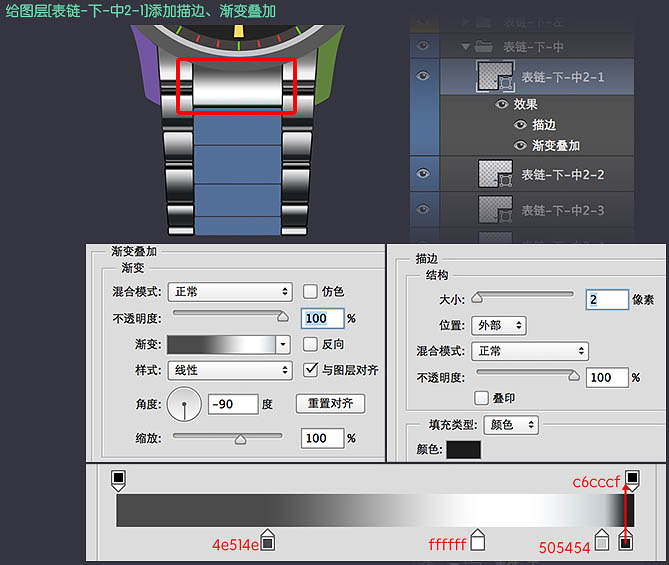
Task: Click the c6cccf light gray color stop
Action: [x=602, y=542]
